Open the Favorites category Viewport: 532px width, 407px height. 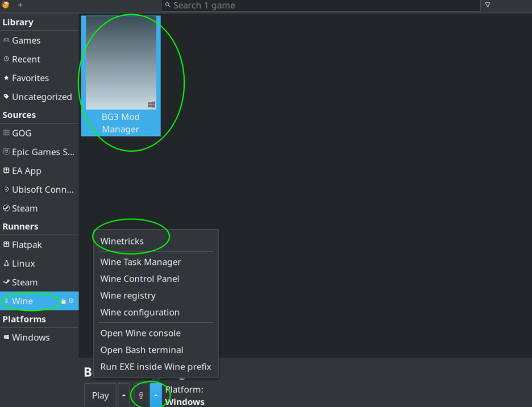point(39,78)
